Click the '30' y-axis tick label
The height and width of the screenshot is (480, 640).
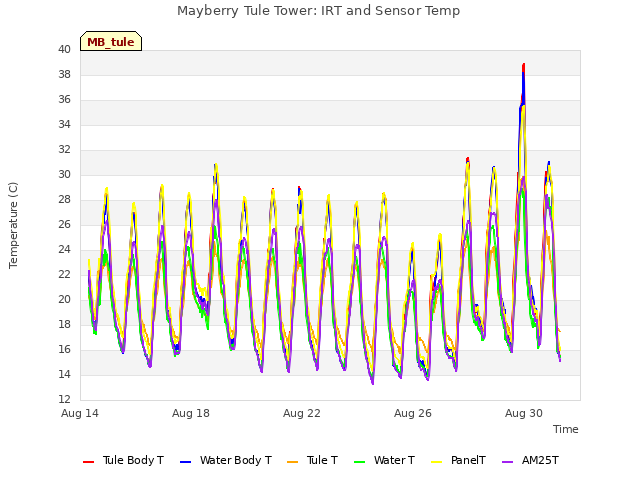tap(64, 174)
